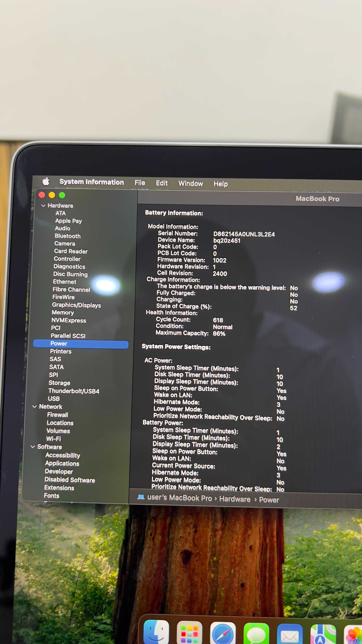The image size is (362, 644).
Task: Open Finder from the Dock
Action: click(x=156, y=632)
